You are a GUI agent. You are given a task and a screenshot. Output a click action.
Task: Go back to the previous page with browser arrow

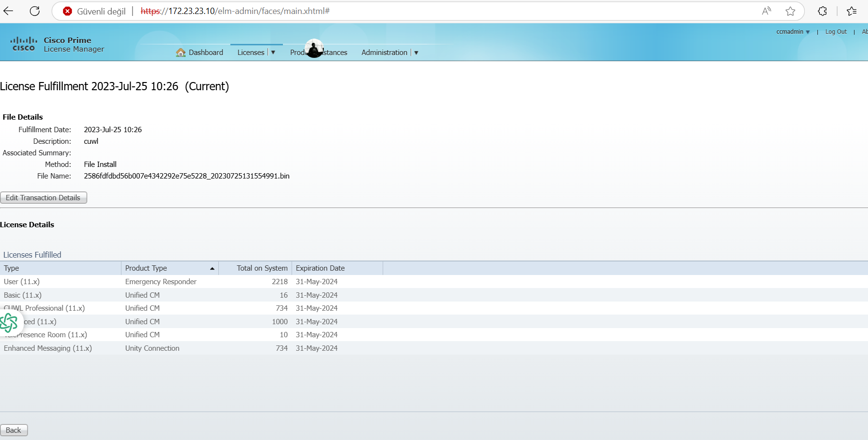(x=8, y=11)
